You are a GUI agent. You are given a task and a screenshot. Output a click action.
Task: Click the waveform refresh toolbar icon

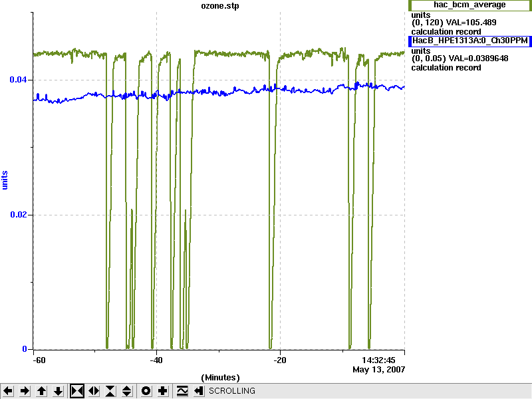click(x=182, y=391)
